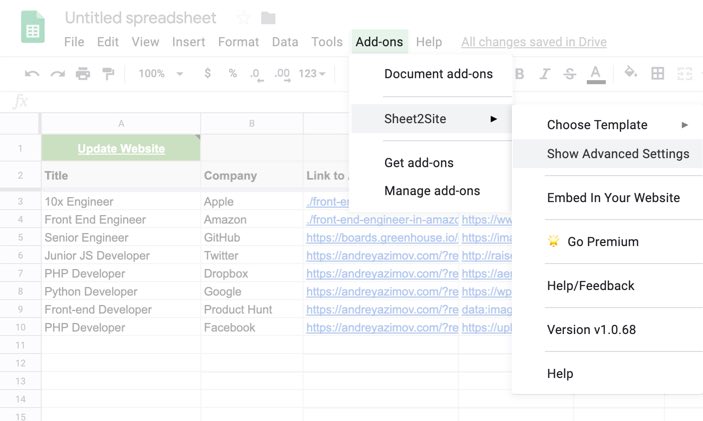Select the Company header cell

(252, 175)
